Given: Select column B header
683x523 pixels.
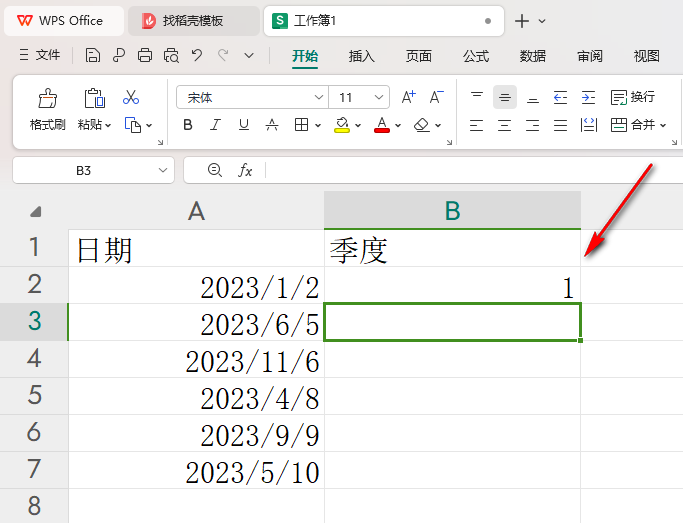Looking at the screenshot, I should tap(452, 210).
